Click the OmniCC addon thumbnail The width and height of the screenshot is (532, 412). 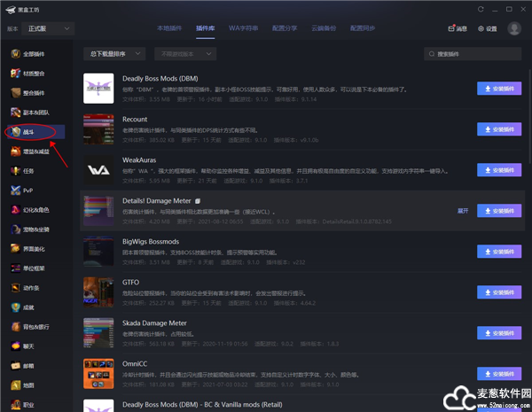point(98,374)
